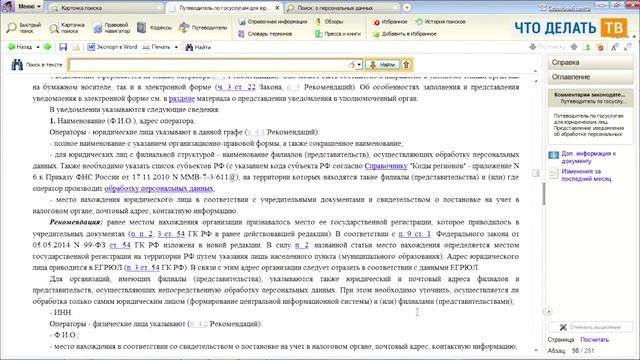
Task: Open Доп. информация к документу link
Action: [x=589, y=157]
